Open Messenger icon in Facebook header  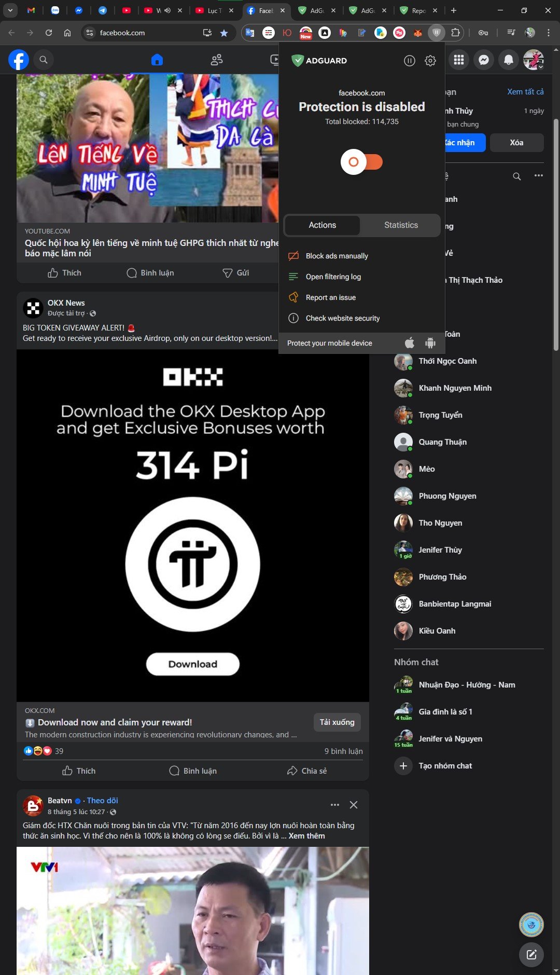[484, 60]
